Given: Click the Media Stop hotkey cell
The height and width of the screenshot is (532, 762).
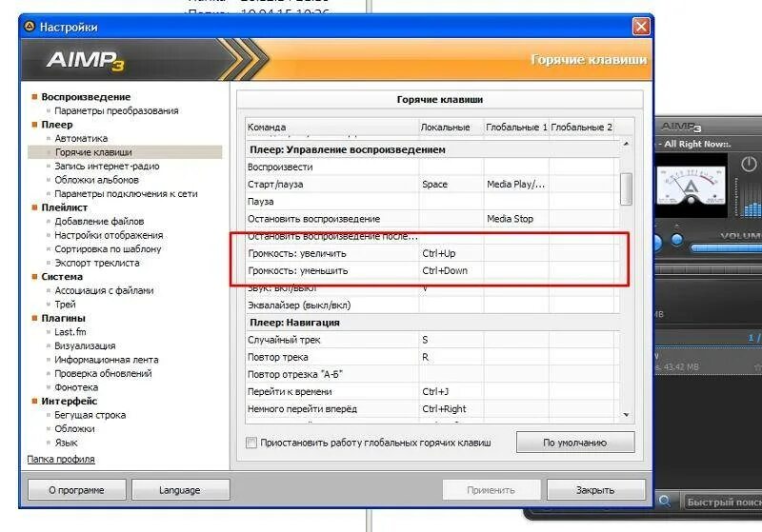Looking at the screenshot, I should pos(516,219).
